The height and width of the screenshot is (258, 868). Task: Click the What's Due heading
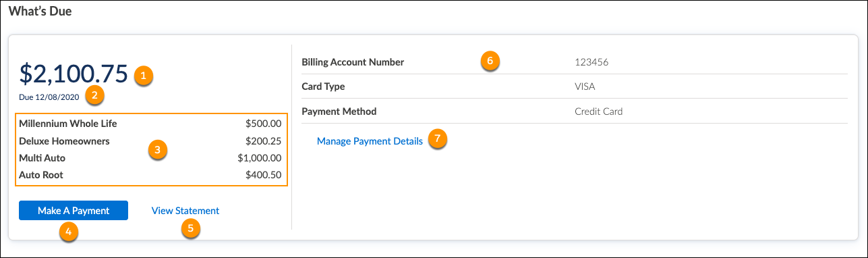point(40,11)
